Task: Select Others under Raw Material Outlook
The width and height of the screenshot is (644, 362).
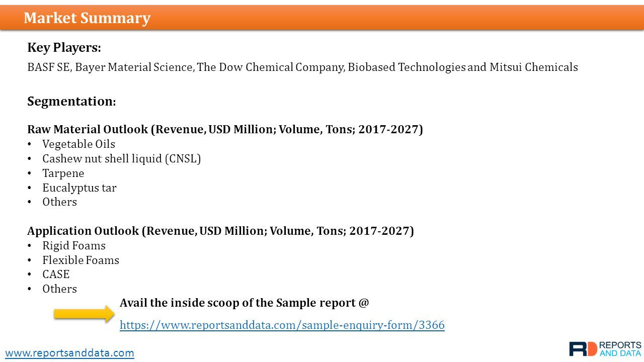Action: (59, 202)
